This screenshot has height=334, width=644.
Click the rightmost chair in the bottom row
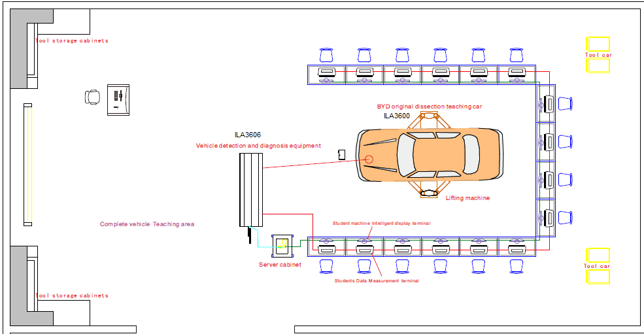517,265
